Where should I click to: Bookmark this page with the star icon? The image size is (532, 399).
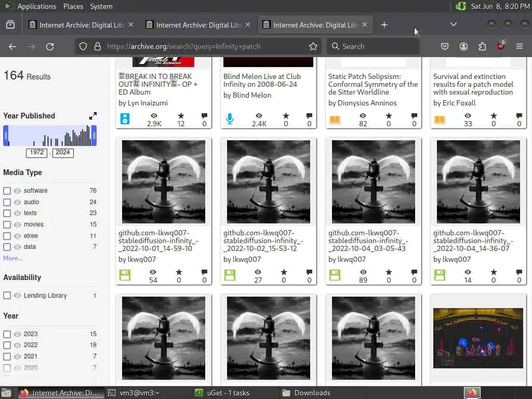[x=313, y=46]
